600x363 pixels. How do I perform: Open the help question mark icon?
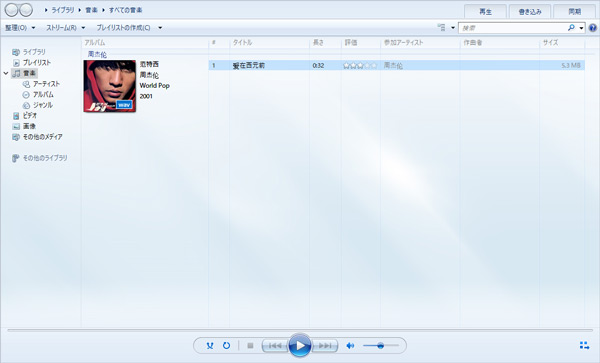coord(593,28)
